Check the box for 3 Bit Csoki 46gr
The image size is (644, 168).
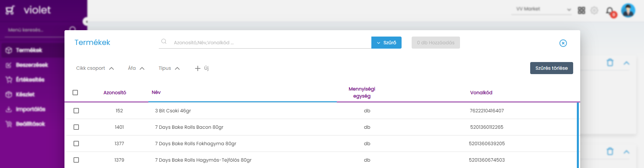pos(76,111)
